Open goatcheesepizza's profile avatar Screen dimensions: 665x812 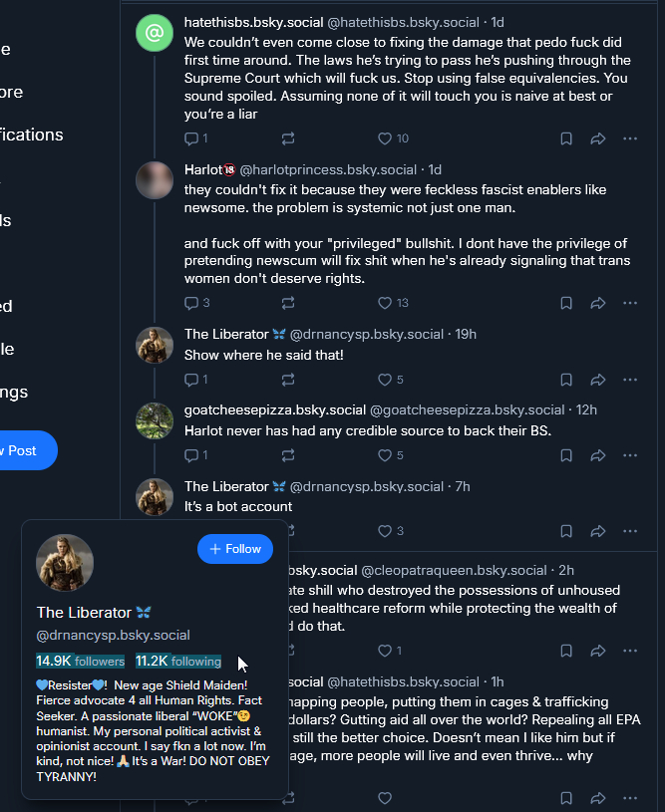coord(155,420)
